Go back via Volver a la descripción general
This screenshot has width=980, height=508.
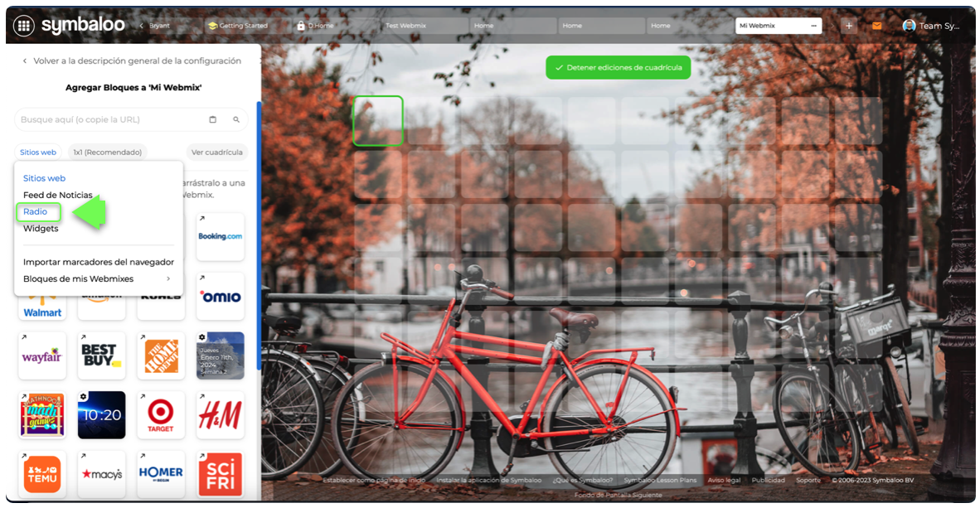pos(132,60)
